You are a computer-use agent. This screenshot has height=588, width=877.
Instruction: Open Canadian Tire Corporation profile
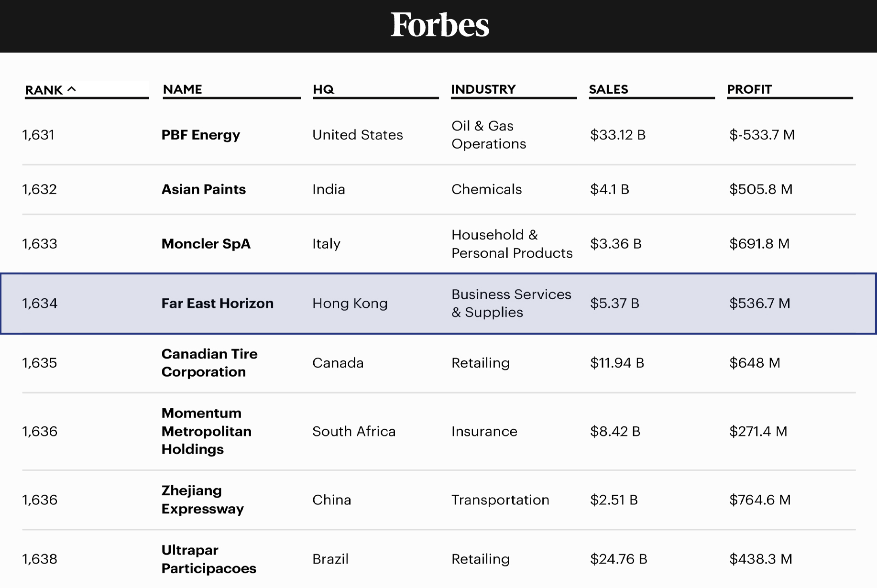[x=209, y=363]
